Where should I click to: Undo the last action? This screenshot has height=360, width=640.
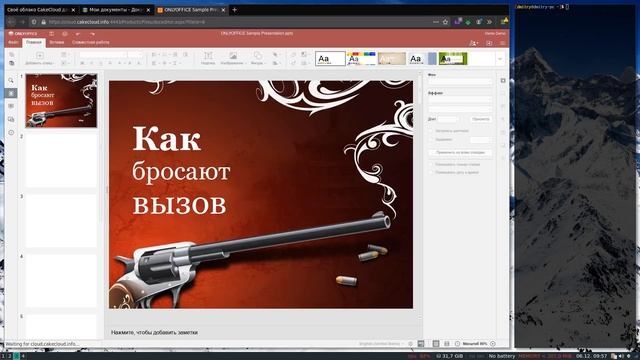pyautogui.click(x=78, y=33)
